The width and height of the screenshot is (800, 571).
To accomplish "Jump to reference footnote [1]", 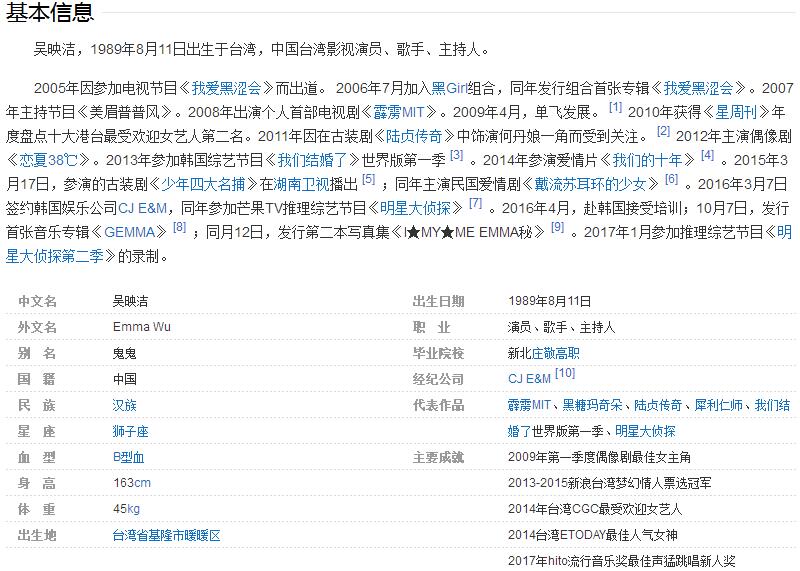I will click(615, 107).
